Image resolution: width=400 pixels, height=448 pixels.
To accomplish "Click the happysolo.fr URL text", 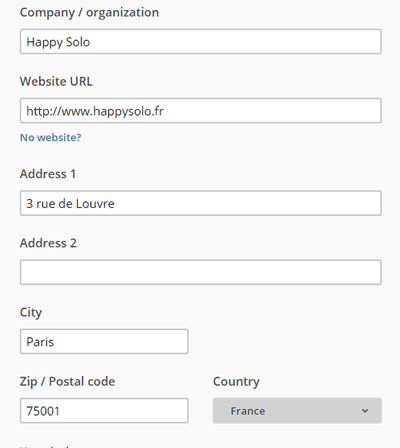I will click(95, 111).
